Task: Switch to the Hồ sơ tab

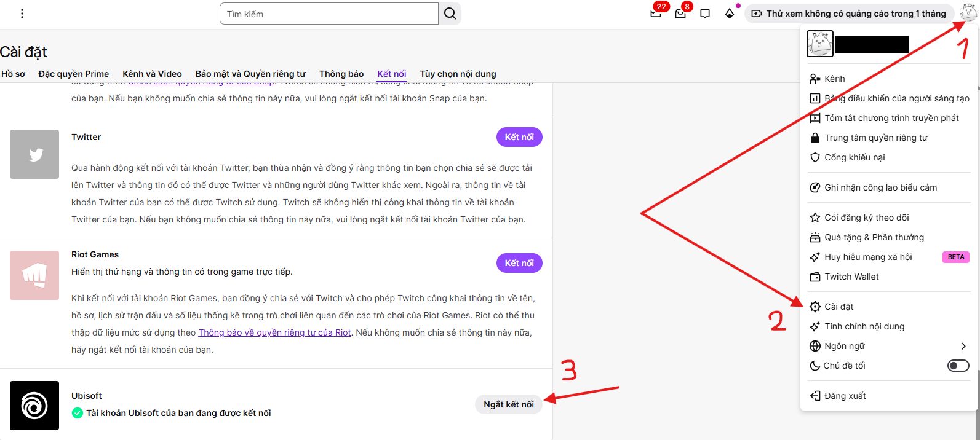Action: point(13,74)
